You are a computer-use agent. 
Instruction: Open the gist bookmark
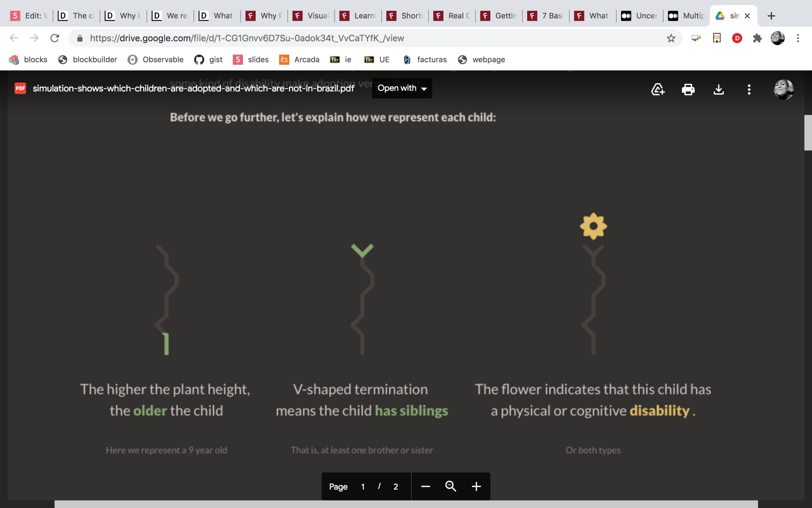click(x=208, y=59)
